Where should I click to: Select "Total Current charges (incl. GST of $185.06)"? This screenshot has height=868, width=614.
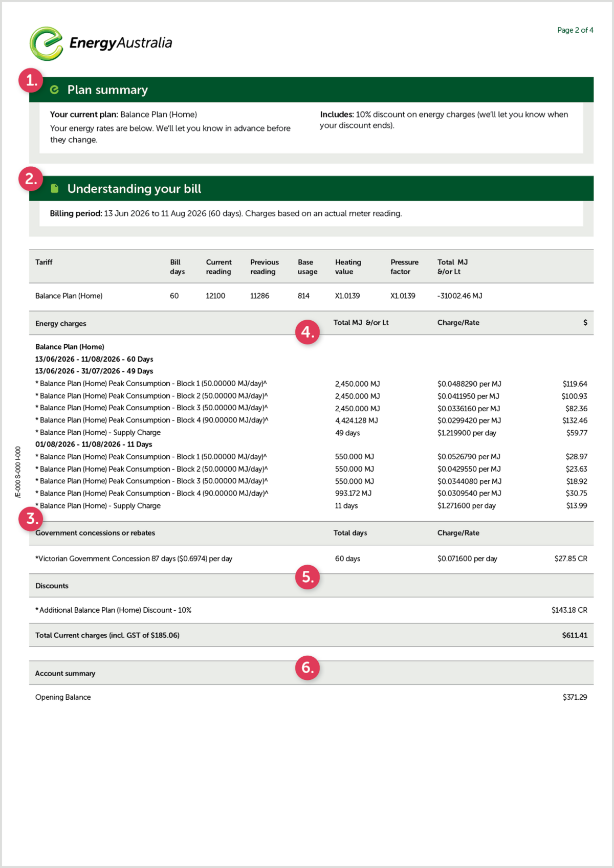[x=107, y=635]
